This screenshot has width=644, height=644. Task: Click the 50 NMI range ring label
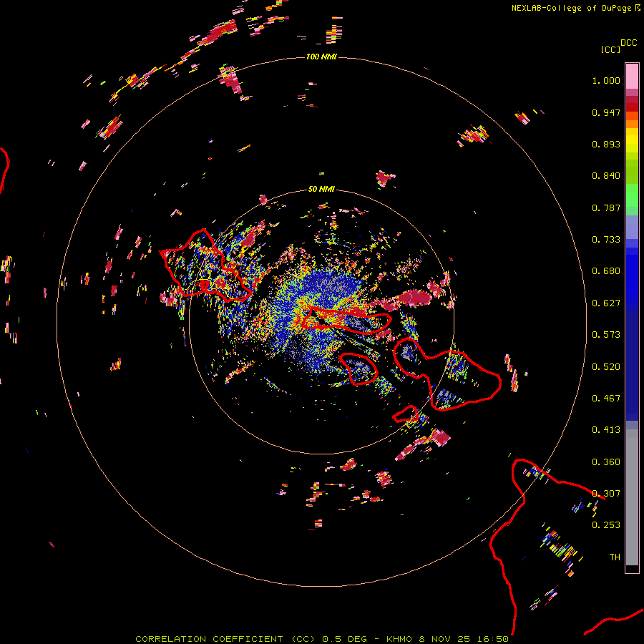pyautogui.click(x=321, y=189)
